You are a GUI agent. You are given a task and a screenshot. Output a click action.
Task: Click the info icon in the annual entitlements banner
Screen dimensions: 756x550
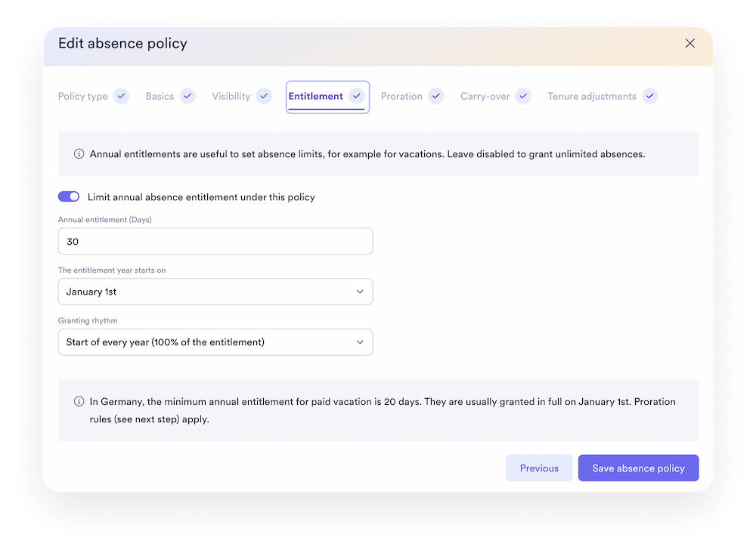[x=79, y=153]
